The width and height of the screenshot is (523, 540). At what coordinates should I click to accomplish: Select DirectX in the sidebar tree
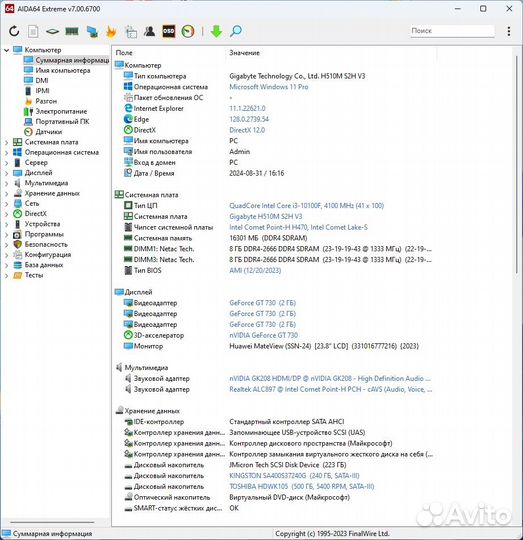(x=30, y=214)
